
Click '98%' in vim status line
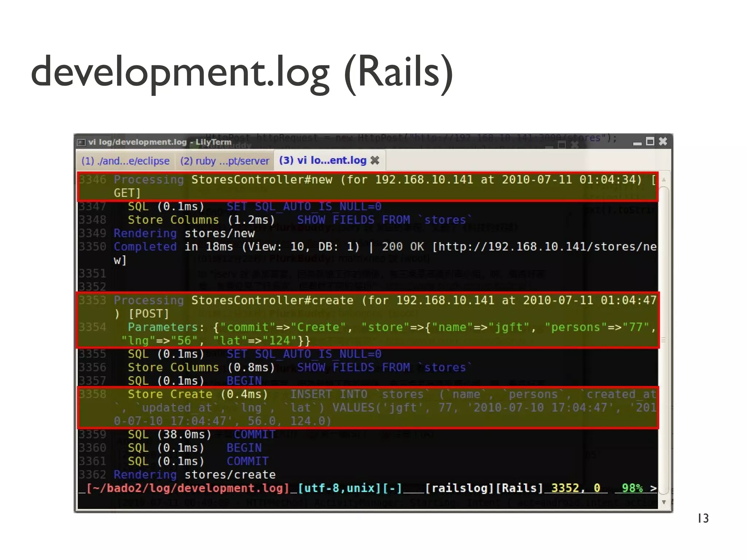(x=632, y=488)
